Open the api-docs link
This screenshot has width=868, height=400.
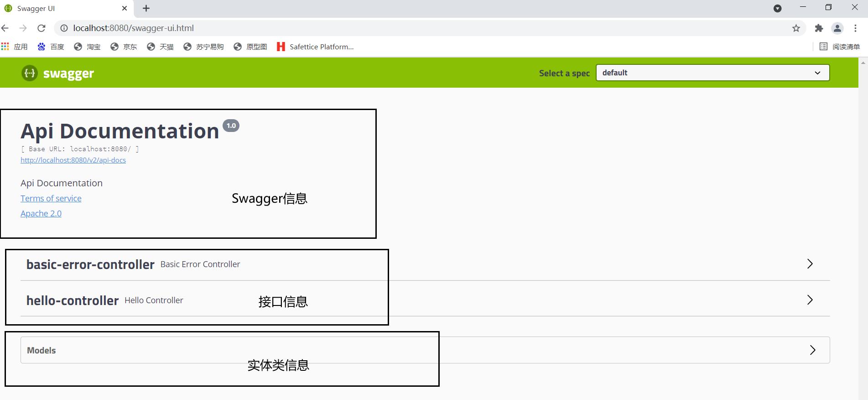[x=73, y=160]
